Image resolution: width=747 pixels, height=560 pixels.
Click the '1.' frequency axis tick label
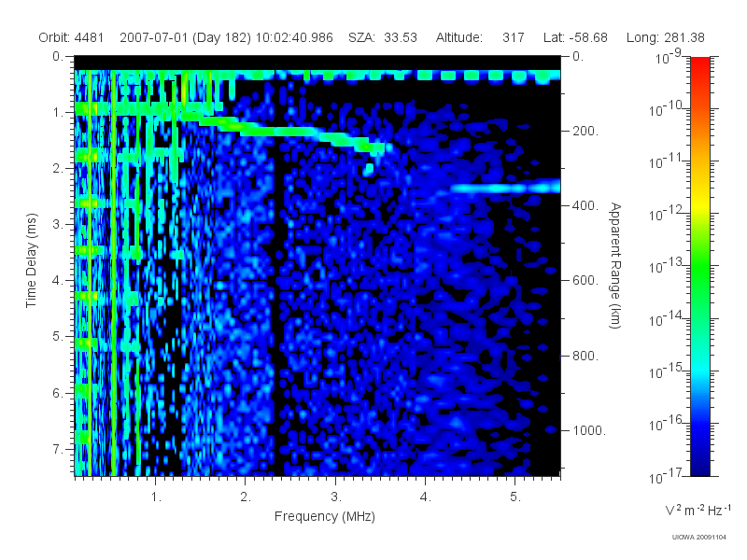156,497
